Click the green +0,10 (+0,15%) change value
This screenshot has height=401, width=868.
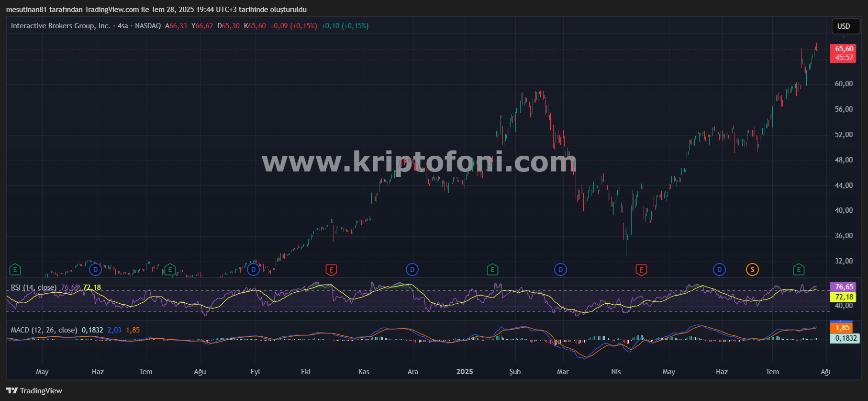[x=345, y=26]
